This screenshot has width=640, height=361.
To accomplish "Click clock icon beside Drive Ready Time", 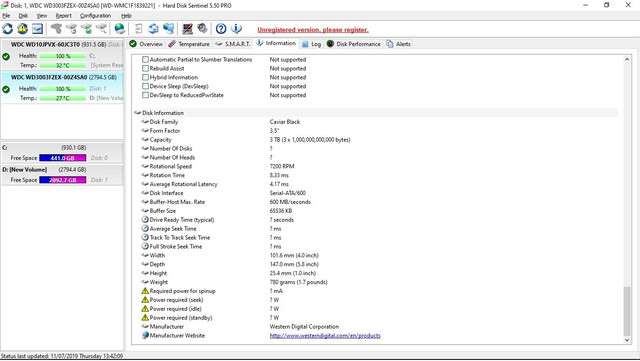I will (x=145, y=220).
